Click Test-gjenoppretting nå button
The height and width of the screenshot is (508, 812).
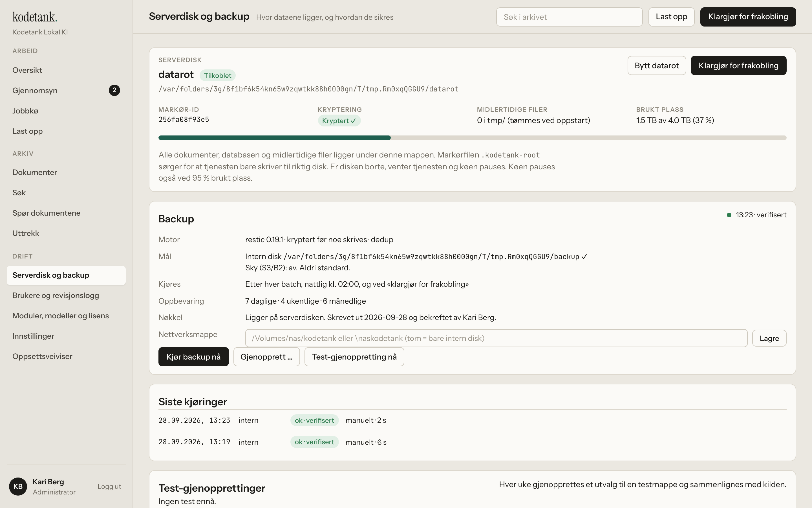coord(354,356)
